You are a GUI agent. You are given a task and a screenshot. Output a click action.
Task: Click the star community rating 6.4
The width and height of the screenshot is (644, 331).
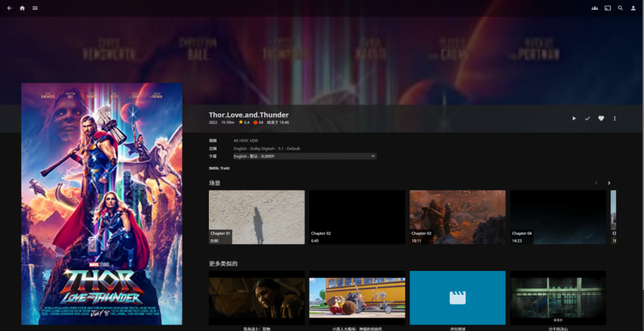coord(244,123)
